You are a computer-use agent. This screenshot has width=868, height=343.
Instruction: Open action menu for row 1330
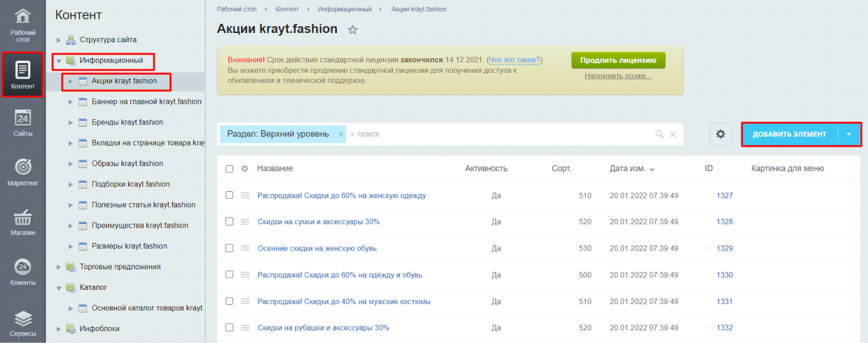246,275
